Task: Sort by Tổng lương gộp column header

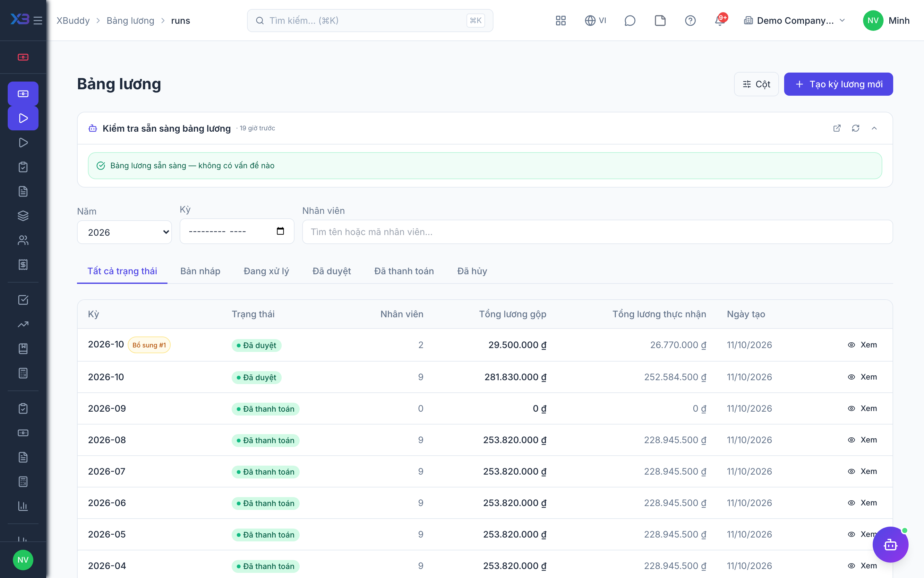Action: 512,314
